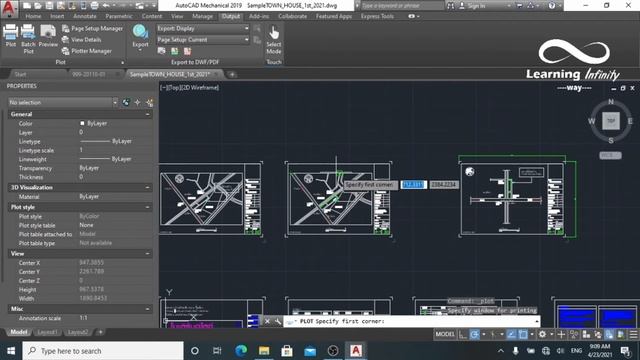Image resolution: width=640 pixels, height=360 pixels.
Task: Toggle plus-sign icon in status bar
Action: [x=561, y=334]
